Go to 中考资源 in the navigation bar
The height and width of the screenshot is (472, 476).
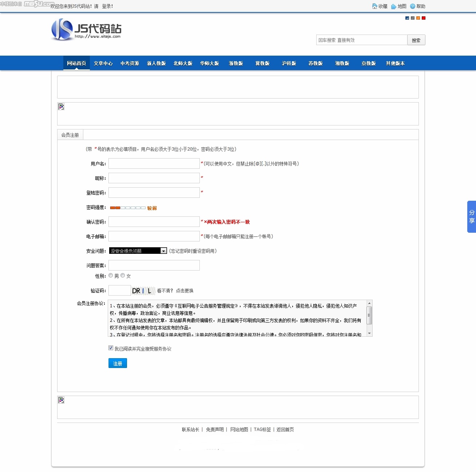pyautogui.click(x=130, y=63)
